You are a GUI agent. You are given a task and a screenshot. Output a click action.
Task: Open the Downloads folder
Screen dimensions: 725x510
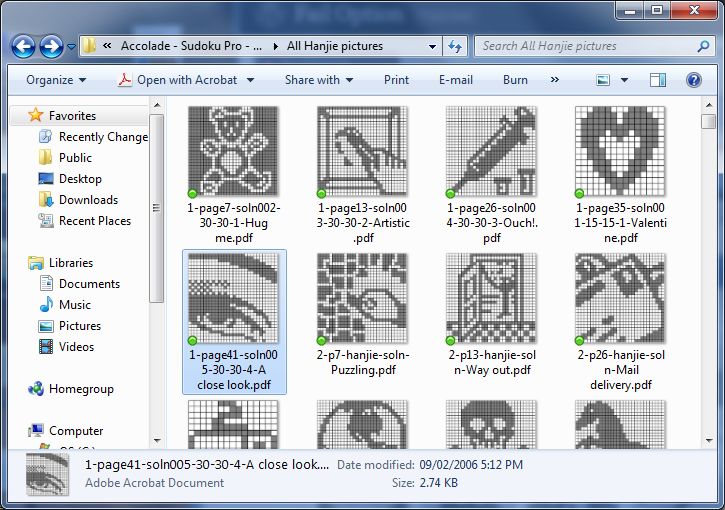(x=88, y=200)
